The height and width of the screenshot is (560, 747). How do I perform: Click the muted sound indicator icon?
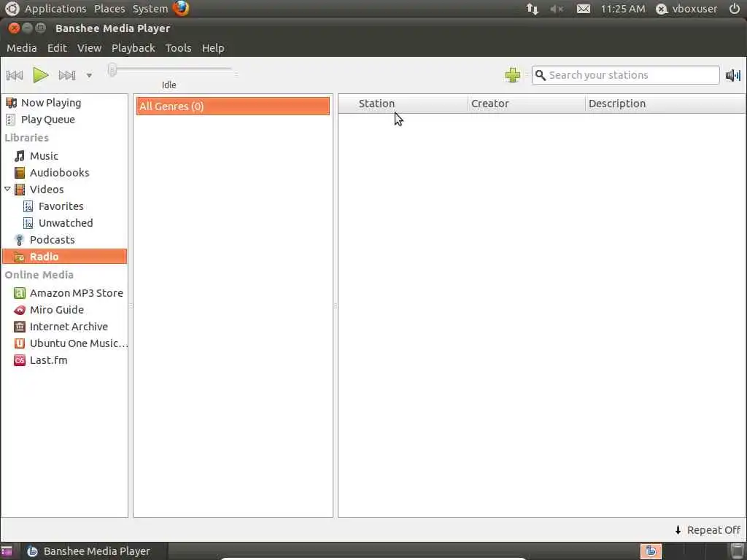click(x=557, y=9)
